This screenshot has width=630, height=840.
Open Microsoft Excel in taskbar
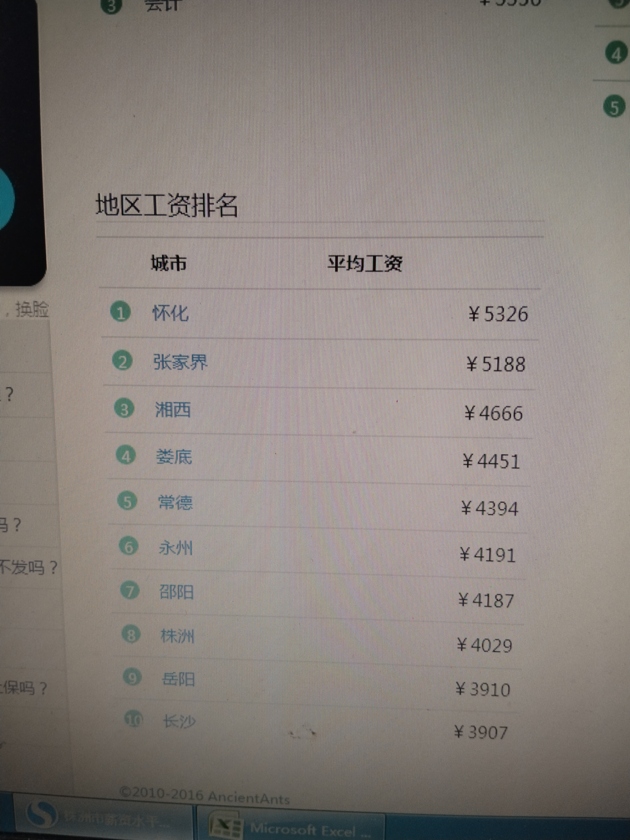291,827
